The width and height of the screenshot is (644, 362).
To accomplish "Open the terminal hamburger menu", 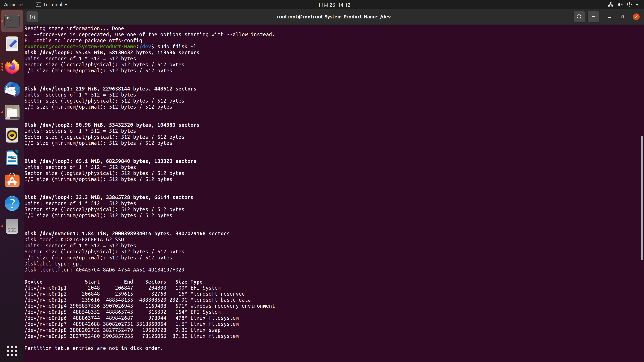I will click(x=593, y=17).
